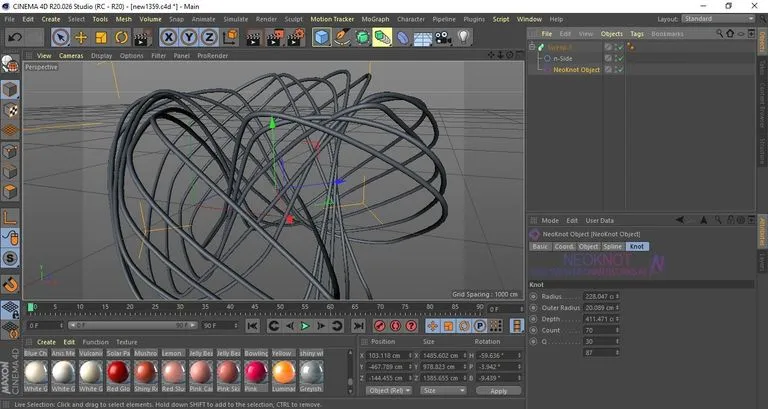Click the timeline frame 50 marker

click(x=280, y=307)
